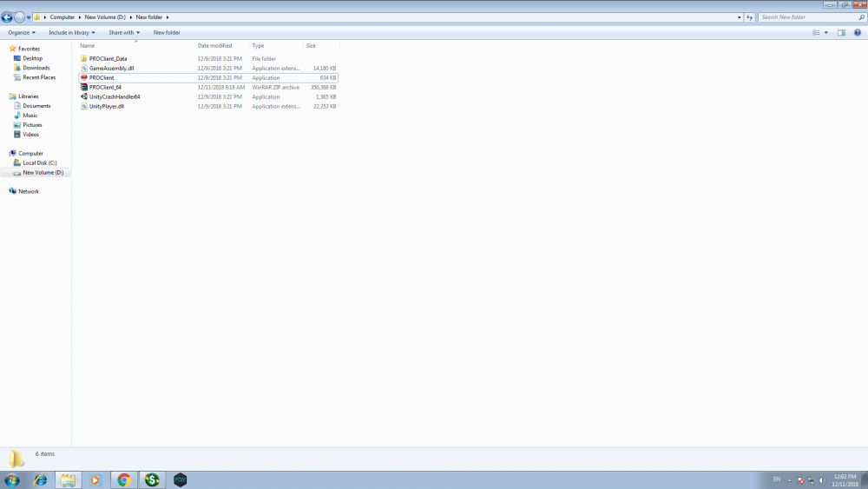Expand the Include in library dropdown

coord(72,32)
